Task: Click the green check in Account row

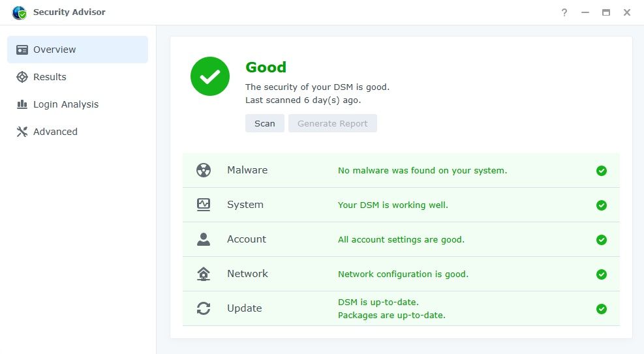Action: tap(602, 239)
